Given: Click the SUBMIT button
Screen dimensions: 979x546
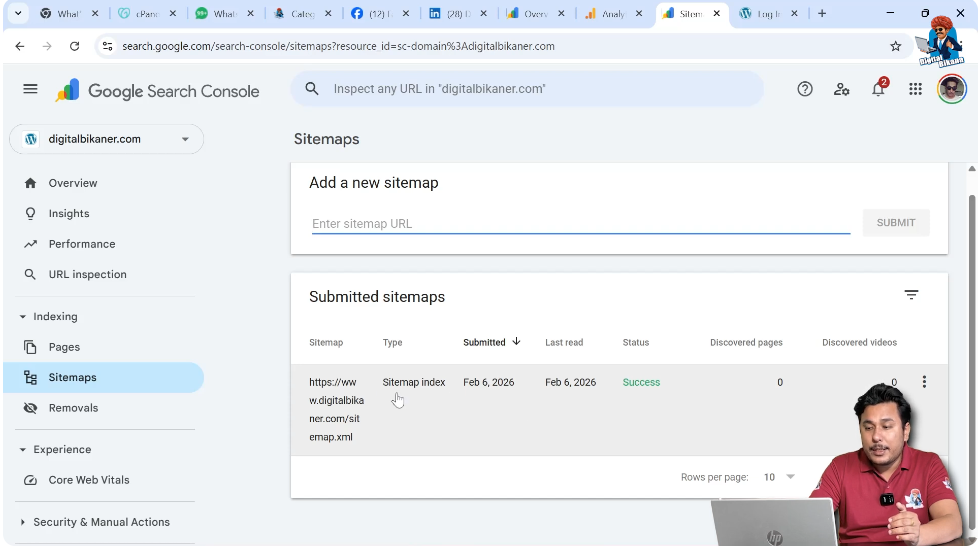Looking at the screenshot, I should point(896,223).
